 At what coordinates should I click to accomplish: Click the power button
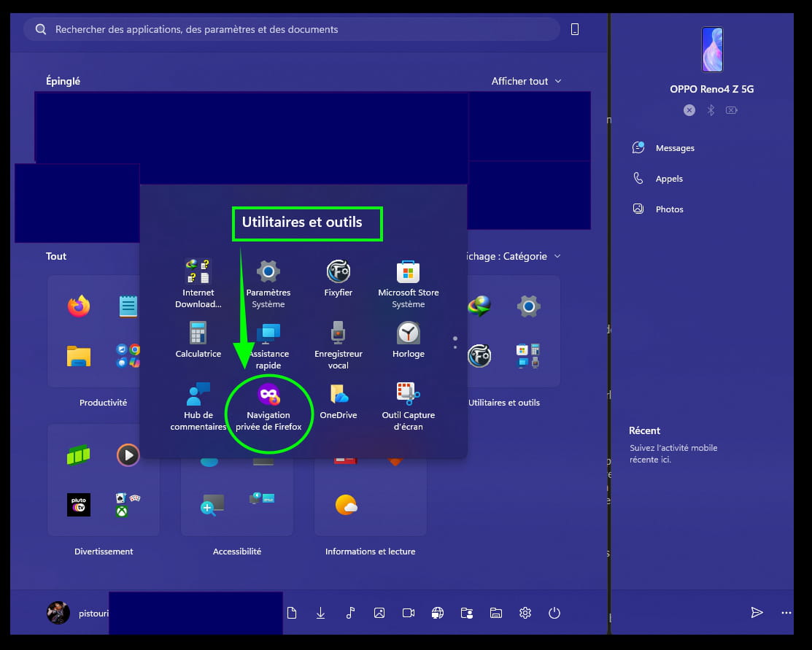(554, 613)
